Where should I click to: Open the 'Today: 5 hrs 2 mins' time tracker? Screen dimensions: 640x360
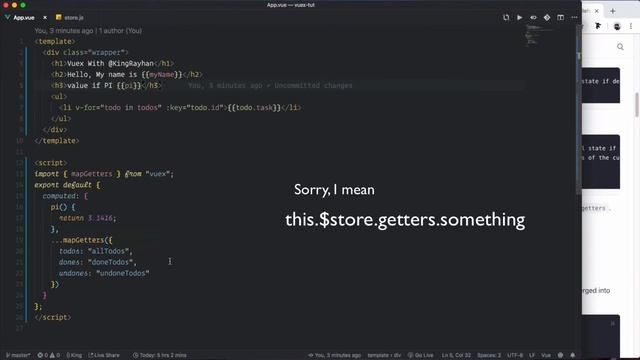[x=160, y=355]
